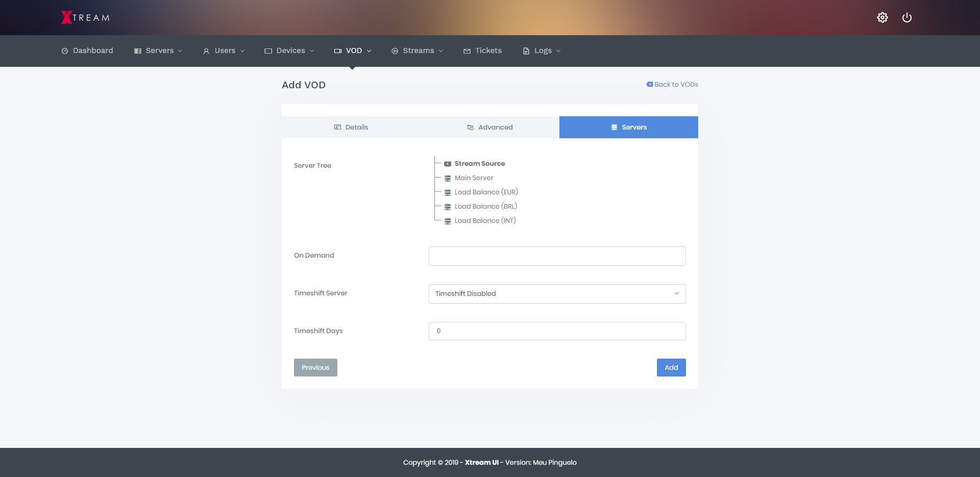Screen dimensions: 980x477
Task: Switch to the Advanced tab
Action: click(490, 127)
